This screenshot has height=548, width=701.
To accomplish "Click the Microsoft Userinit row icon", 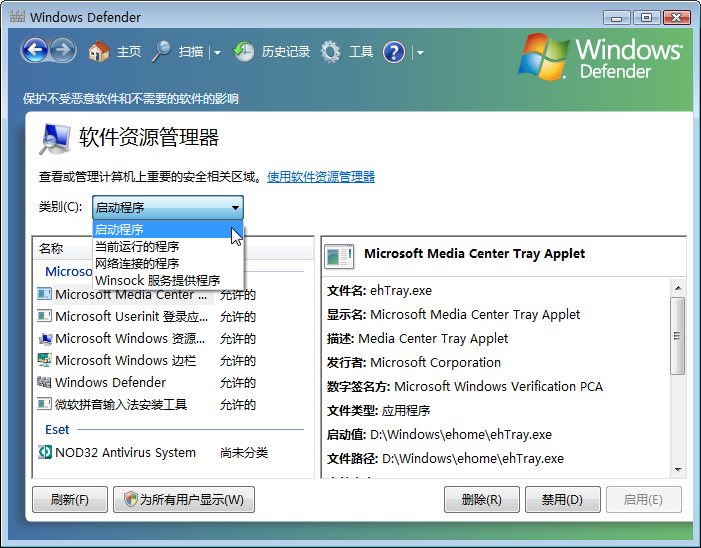I will pyautogui.click(x=44, y=316).
